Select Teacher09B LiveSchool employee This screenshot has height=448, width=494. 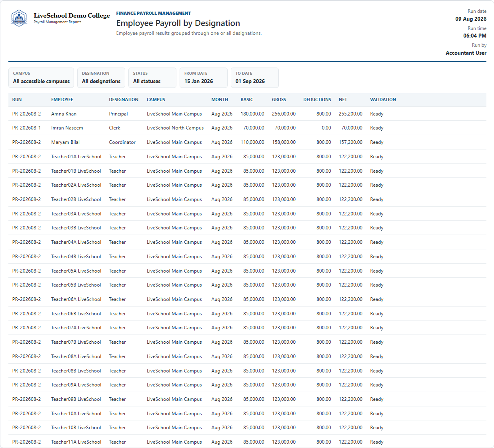tap(76, 399)
